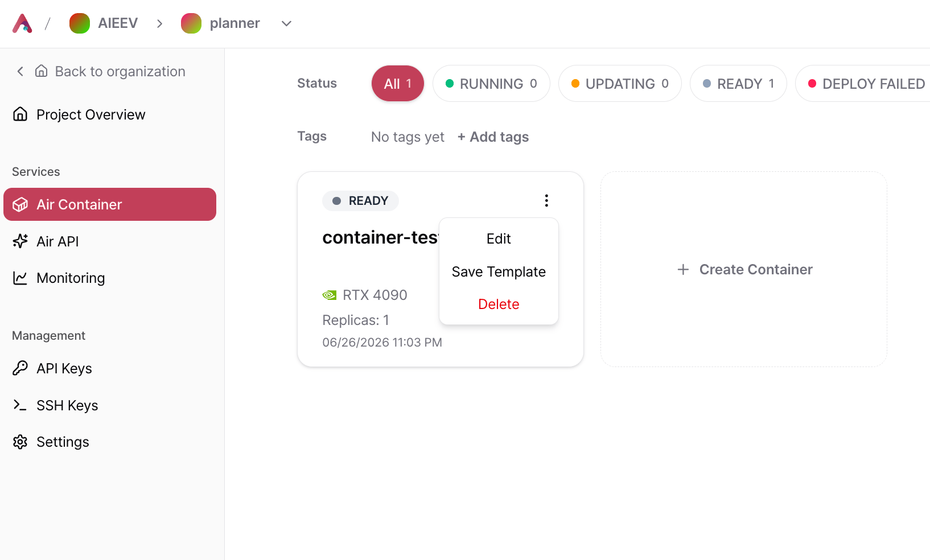Click the SSH Keys terminal icon

pos(20,405)
